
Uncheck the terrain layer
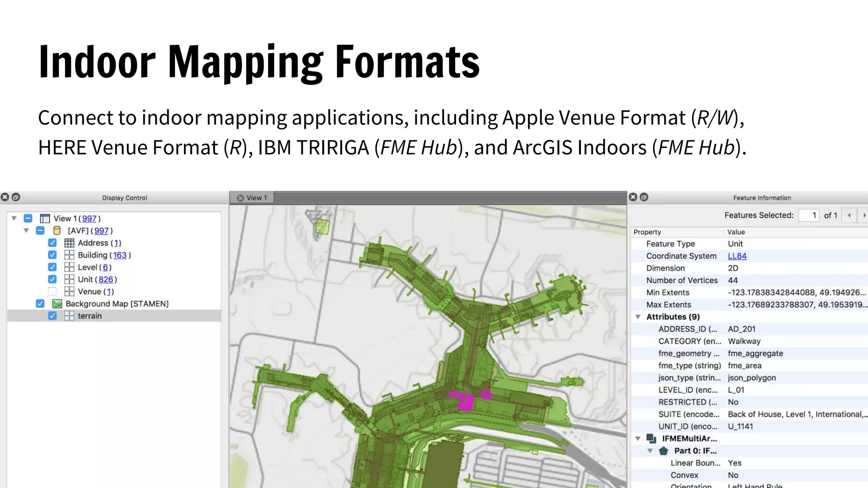(52, 316)
